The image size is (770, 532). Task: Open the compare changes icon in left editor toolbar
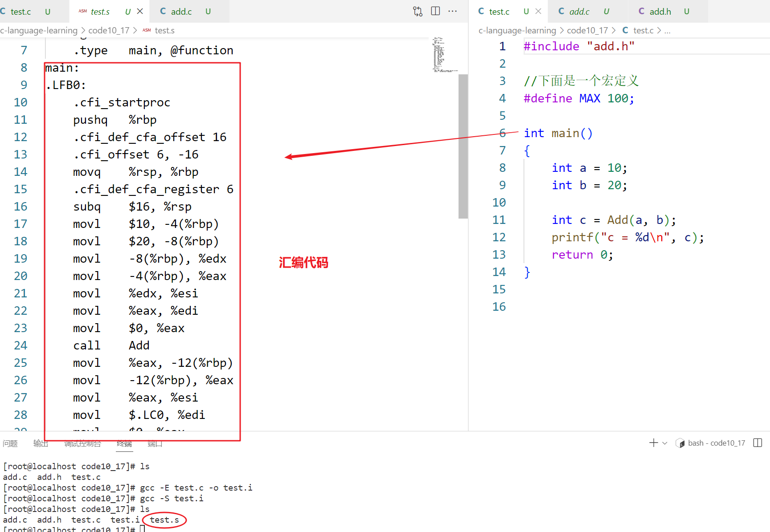tap(418, 11)
